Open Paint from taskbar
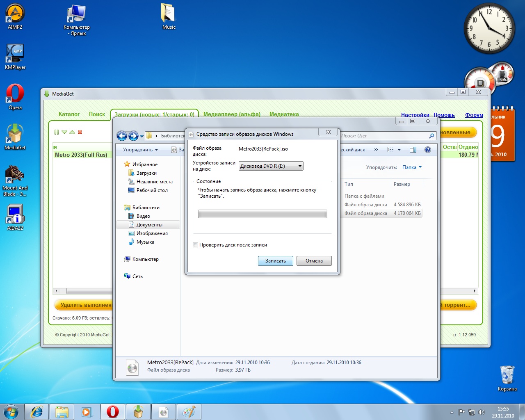The width and height of the screenshot is (525, 420). pyautogui.click(x=189, y=412)
